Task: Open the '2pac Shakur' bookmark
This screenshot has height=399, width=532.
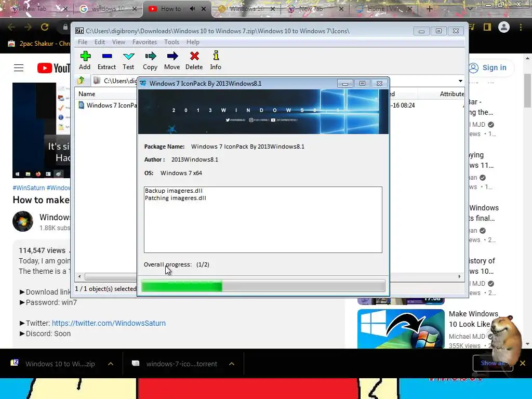Action: pos(39,44)
